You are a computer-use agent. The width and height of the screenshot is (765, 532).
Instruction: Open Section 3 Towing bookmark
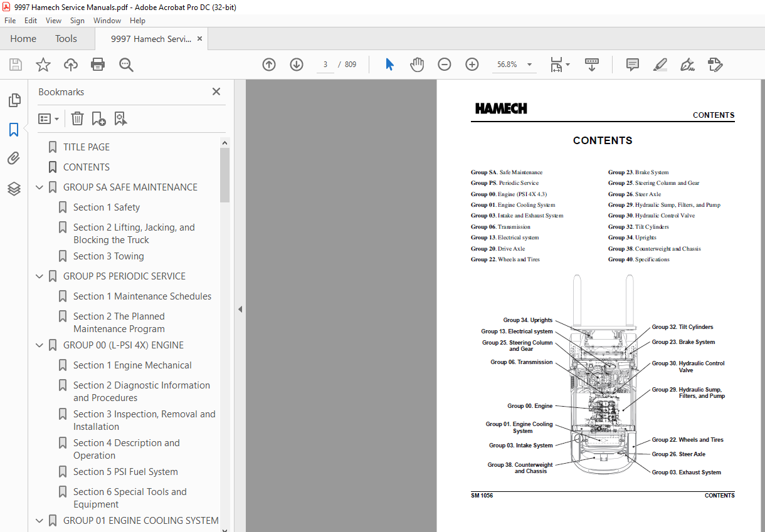click(x=108, y=256)
